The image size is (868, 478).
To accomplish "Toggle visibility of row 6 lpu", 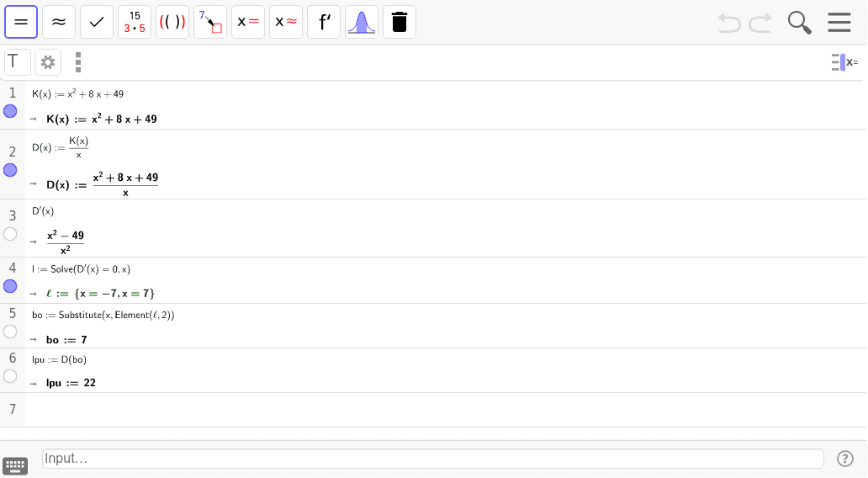I will coord(10,376).
